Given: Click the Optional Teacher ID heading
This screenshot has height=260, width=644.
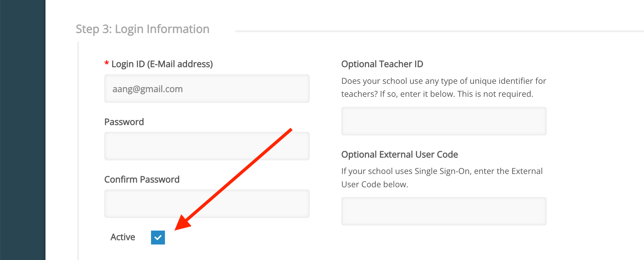Looking at the screenshot, I should [382, 64].
